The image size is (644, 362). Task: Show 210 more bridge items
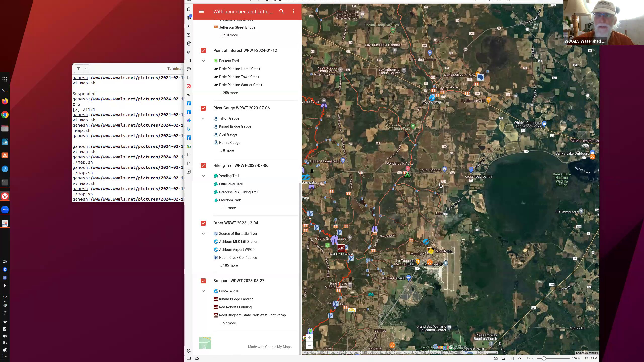click(x=228, y=35)
